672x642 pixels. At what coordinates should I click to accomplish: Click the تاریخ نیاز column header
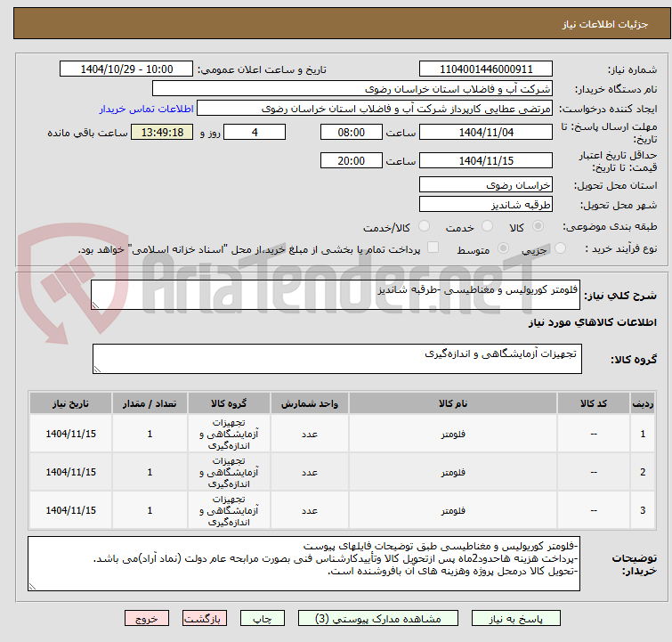coord(70,403)
